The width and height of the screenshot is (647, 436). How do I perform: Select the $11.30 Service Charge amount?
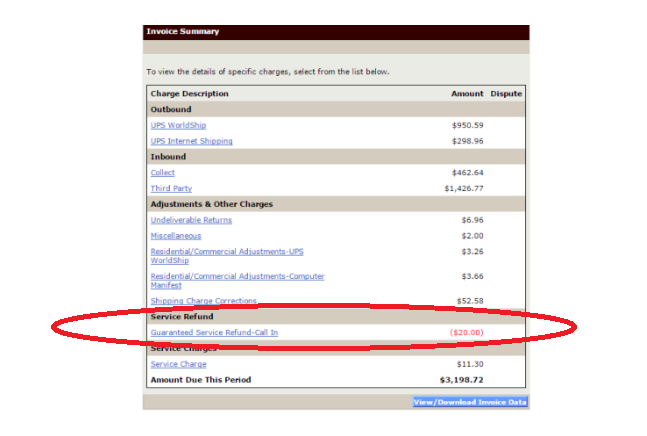coord(470,364)
